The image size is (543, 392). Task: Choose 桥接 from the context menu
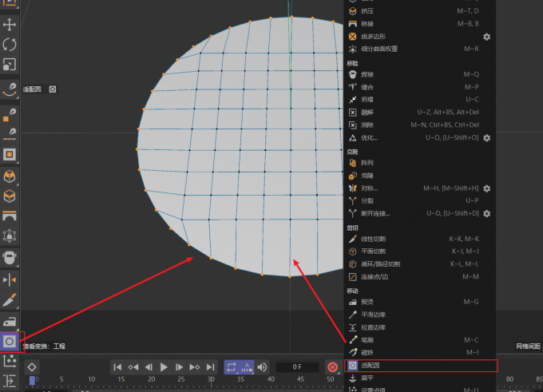point(420,24)
